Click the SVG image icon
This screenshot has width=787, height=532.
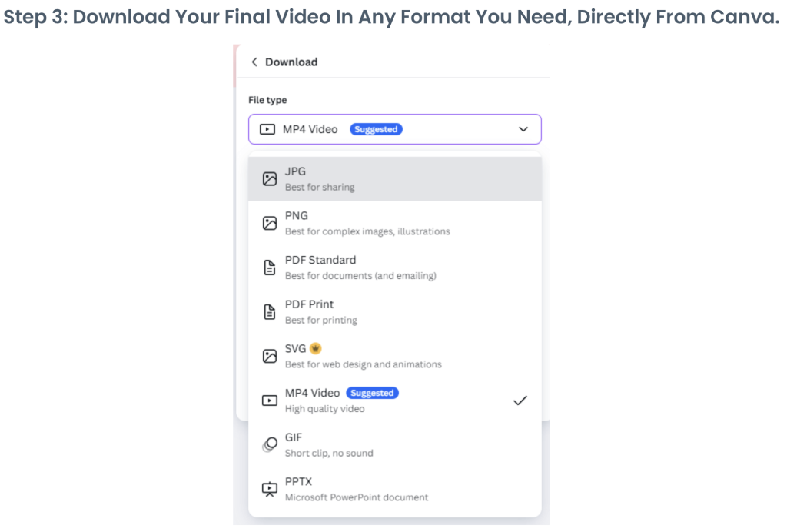[269, 356]
